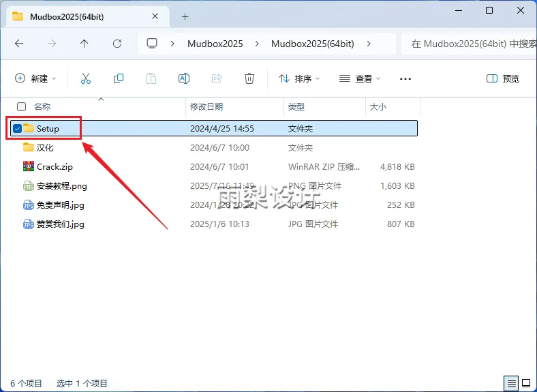Go forward with the right arrow

tap(52, 44)
